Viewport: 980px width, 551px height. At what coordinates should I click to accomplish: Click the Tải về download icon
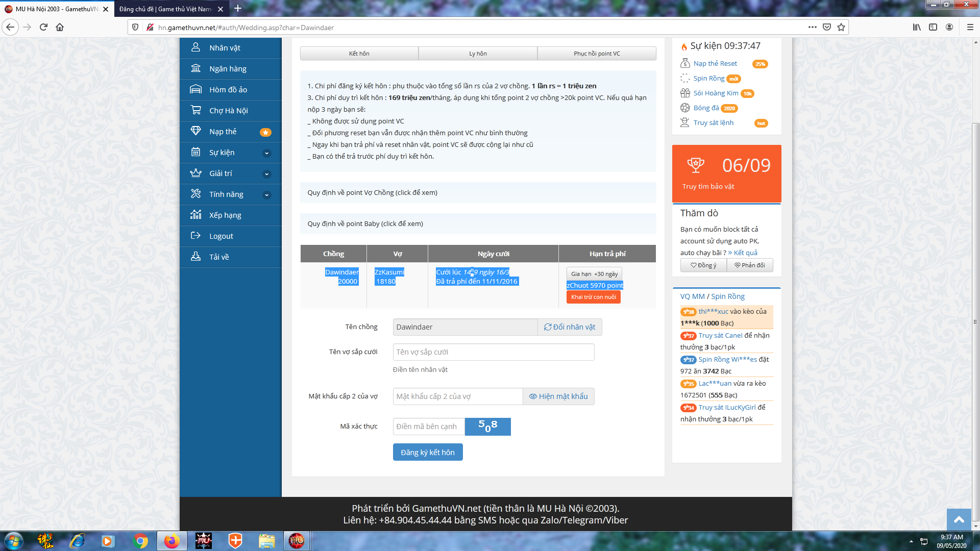point(195,257)
